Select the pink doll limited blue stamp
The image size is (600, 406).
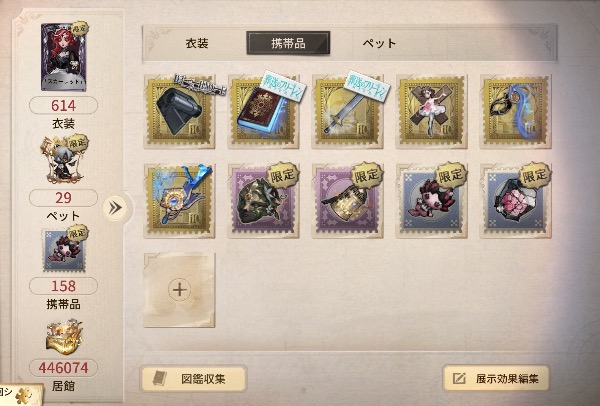pos(432,201)
